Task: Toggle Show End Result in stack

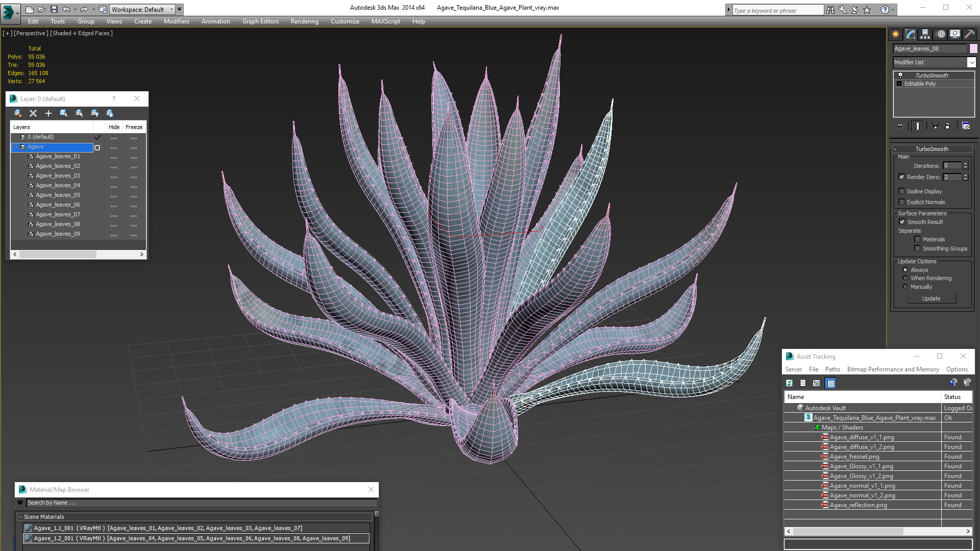Action: 918,126
